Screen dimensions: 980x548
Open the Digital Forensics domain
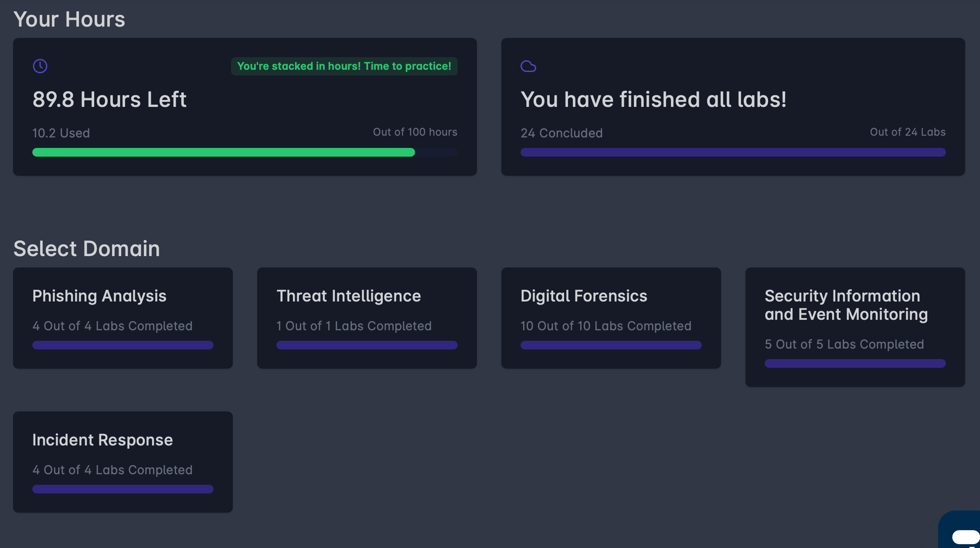tap(611, 318)
